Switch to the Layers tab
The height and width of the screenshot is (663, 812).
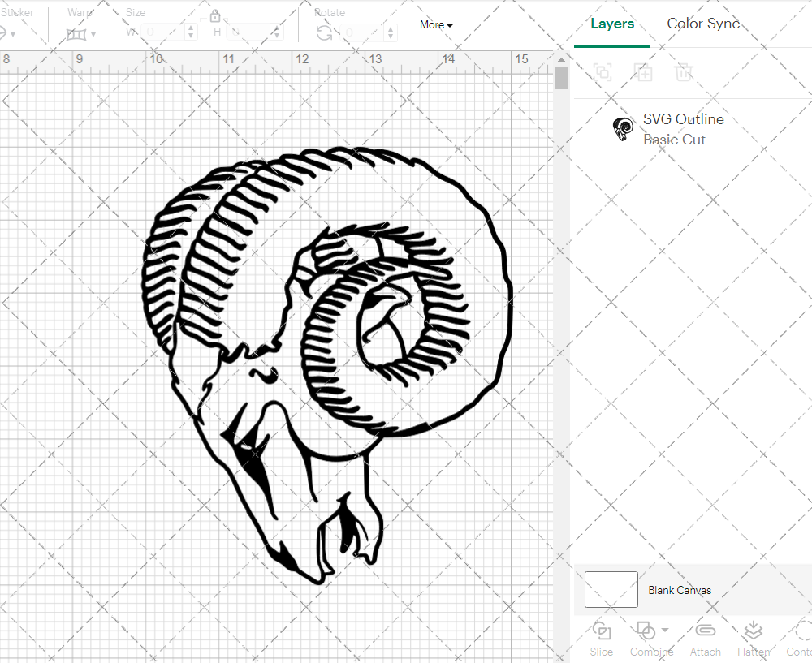pos(612,24)
